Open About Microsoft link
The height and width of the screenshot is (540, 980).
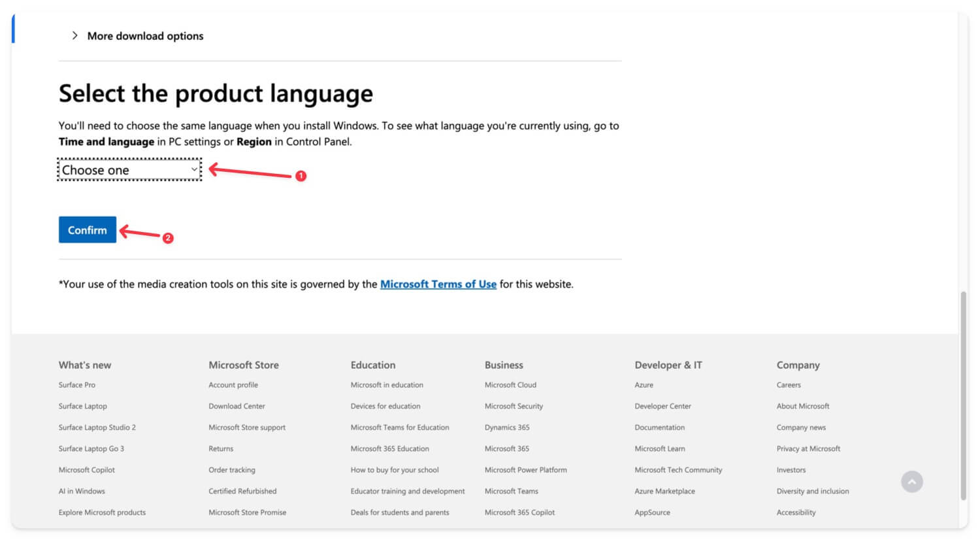[x=803, y=406]
